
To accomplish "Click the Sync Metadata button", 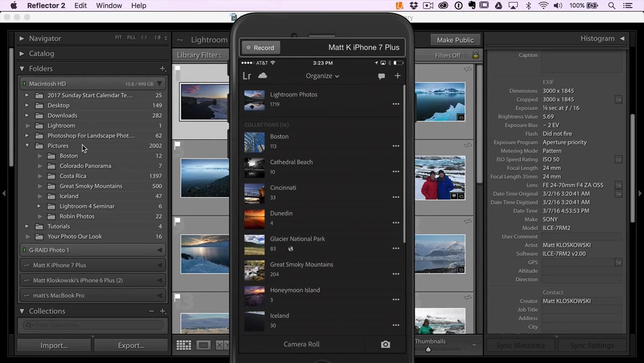I will click(521, 345).
